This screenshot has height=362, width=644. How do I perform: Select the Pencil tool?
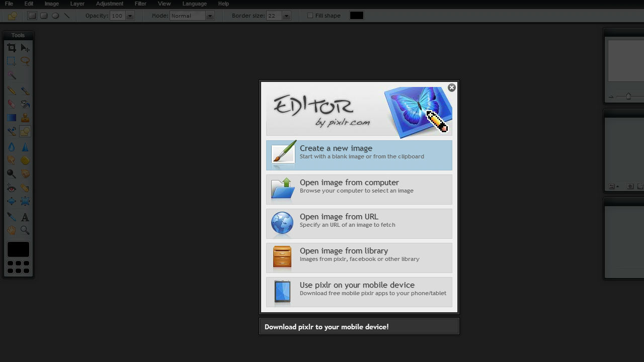click(x=11, y=91)
